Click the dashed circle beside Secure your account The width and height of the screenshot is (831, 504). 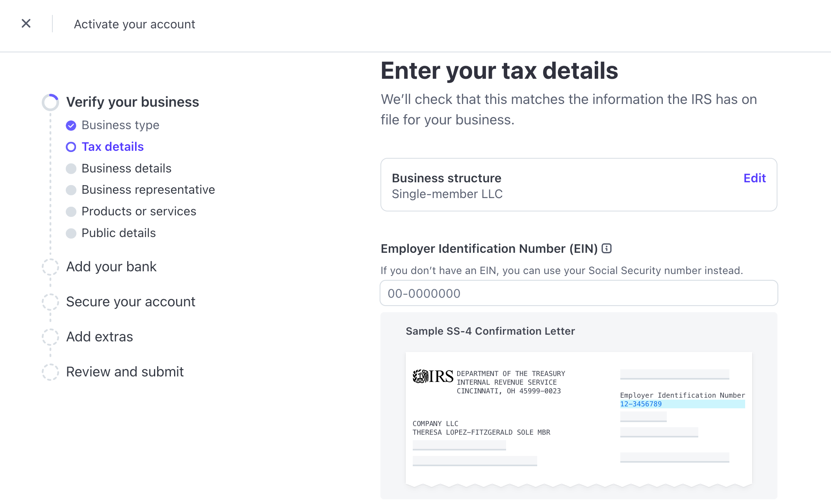[x=50, y=302]
